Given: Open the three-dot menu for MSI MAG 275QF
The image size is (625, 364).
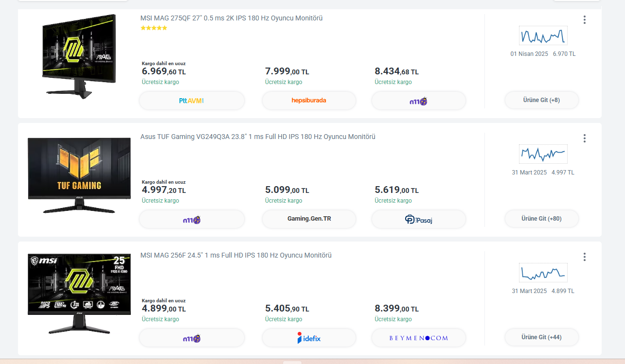Looking at the screenshot, I should click(584, 20).
